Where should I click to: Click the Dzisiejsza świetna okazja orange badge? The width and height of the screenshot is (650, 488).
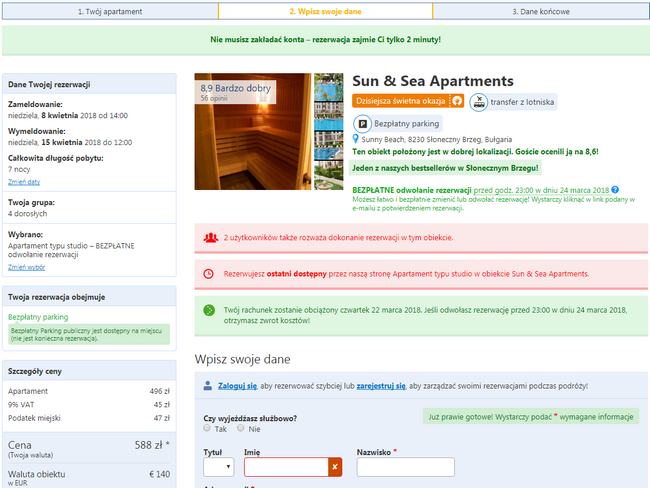click(407, 101)
